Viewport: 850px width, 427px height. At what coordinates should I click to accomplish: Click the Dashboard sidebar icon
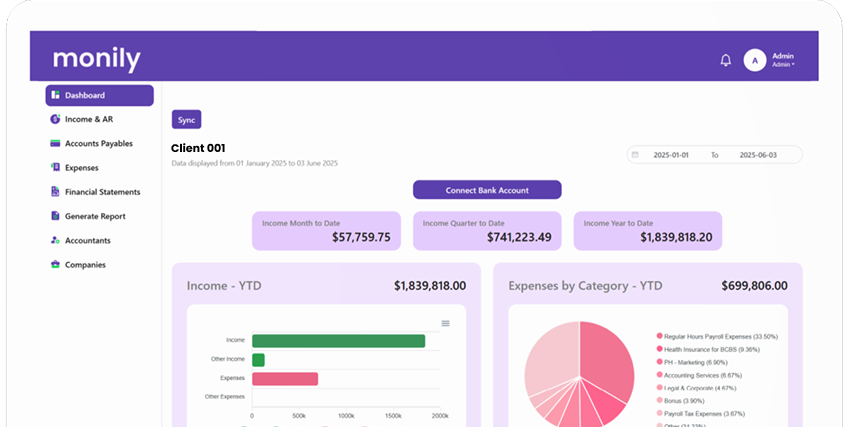pos(56,95)
